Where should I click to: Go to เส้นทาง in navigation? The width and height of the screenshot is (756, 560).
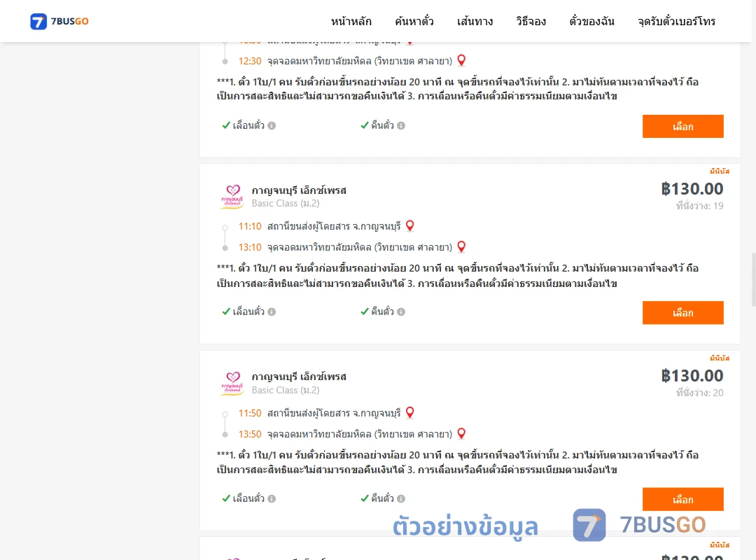click(x=475, y=21)
